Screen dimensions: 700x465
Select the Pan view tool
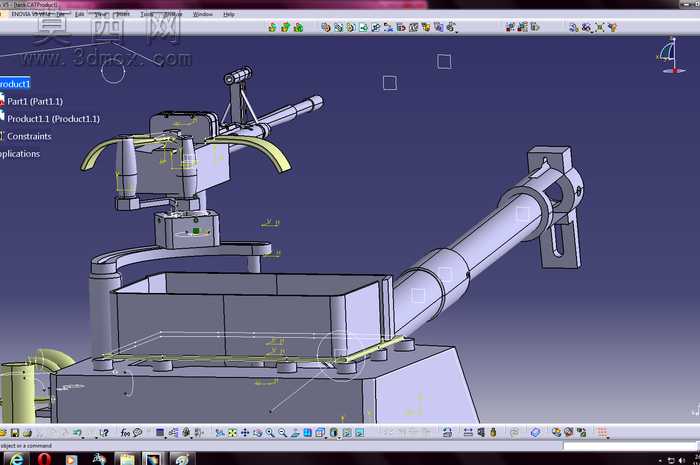click(x=245, y=433)
